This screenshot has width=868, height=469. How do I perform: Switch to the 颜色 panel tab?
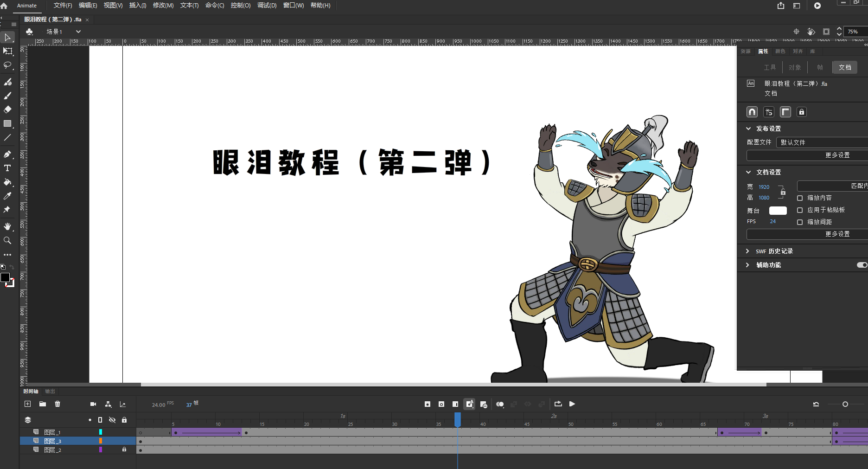[780, 51]
